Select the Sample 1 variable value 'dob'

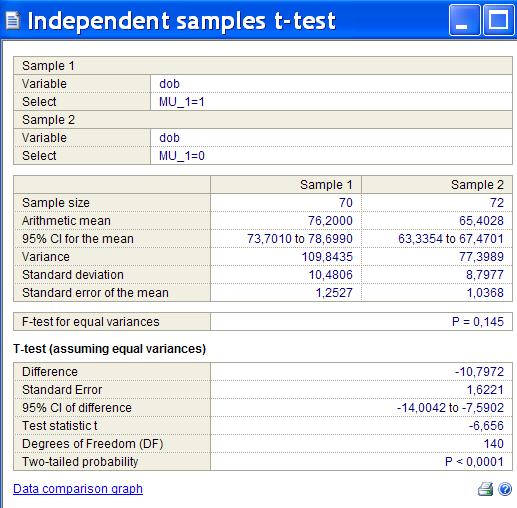click(x=169, y=84)
